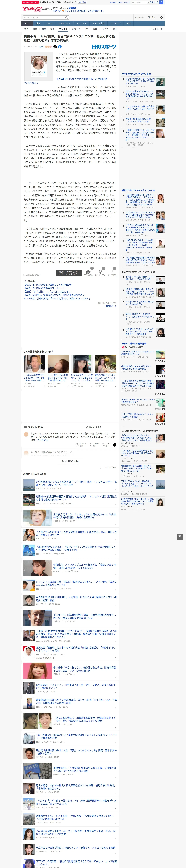The height and width of the screenshot is (868, 186).
Task: Select the スポーツ category
Action: click(x=76, y=29)
